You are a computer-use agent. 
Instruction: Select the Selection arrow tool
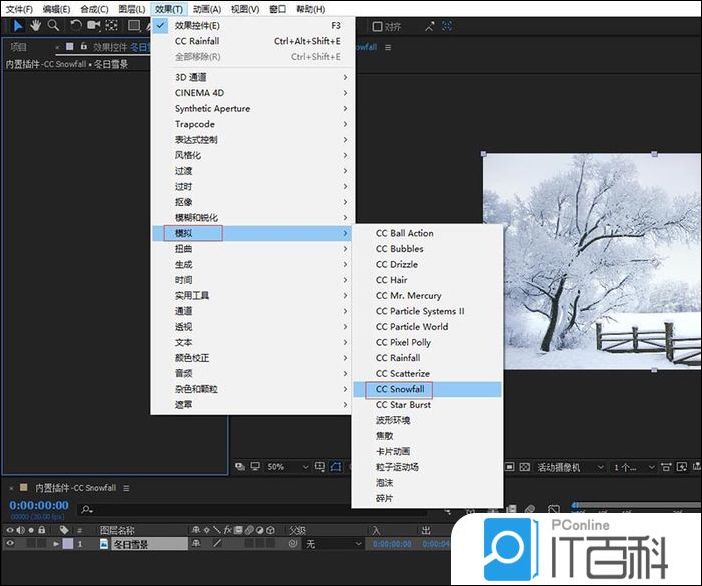click(18, 26)
